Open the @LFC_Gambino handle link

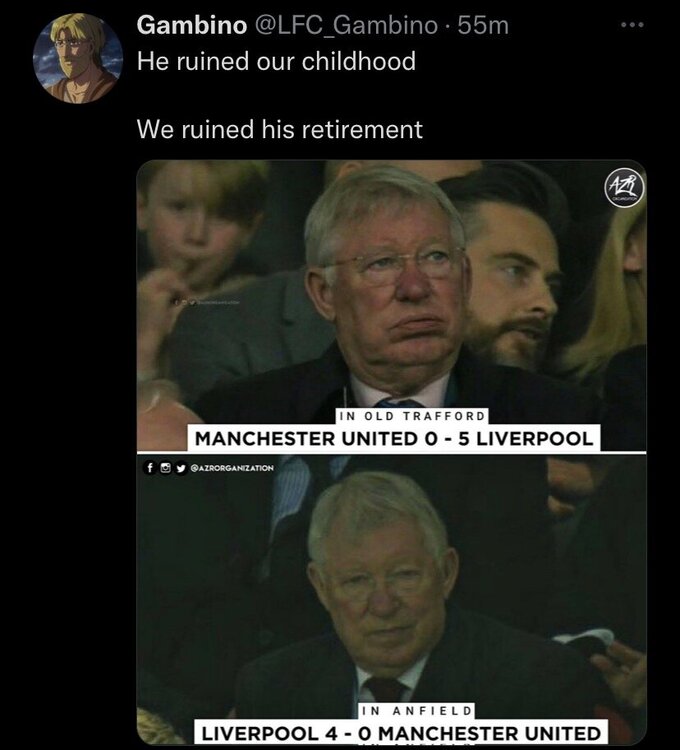347,25
